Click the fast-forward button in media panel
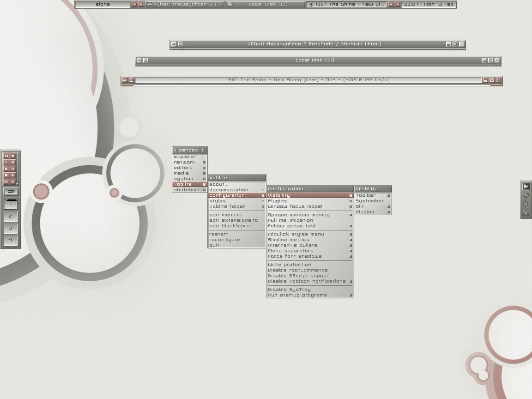Viewport: 532px width, 399px height. click(x=6, y=182)
